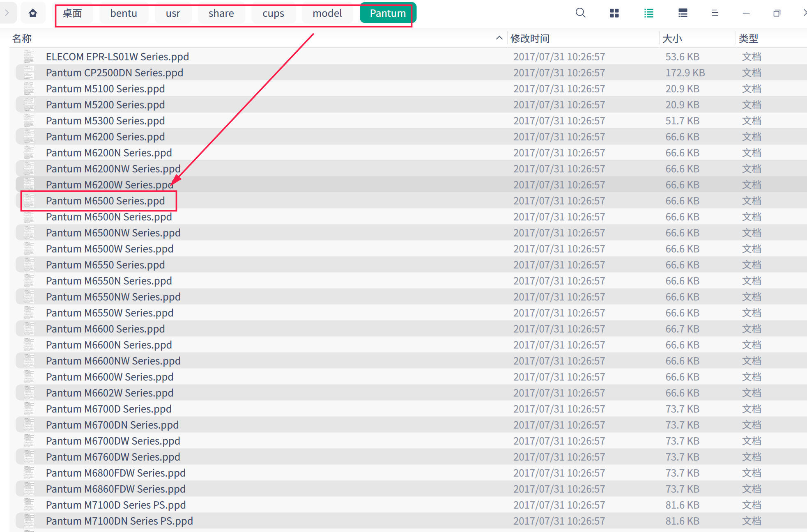Select Pantum M6600N Series.ppd
This screenshot has width=807, height=532.
click(109, 345)
